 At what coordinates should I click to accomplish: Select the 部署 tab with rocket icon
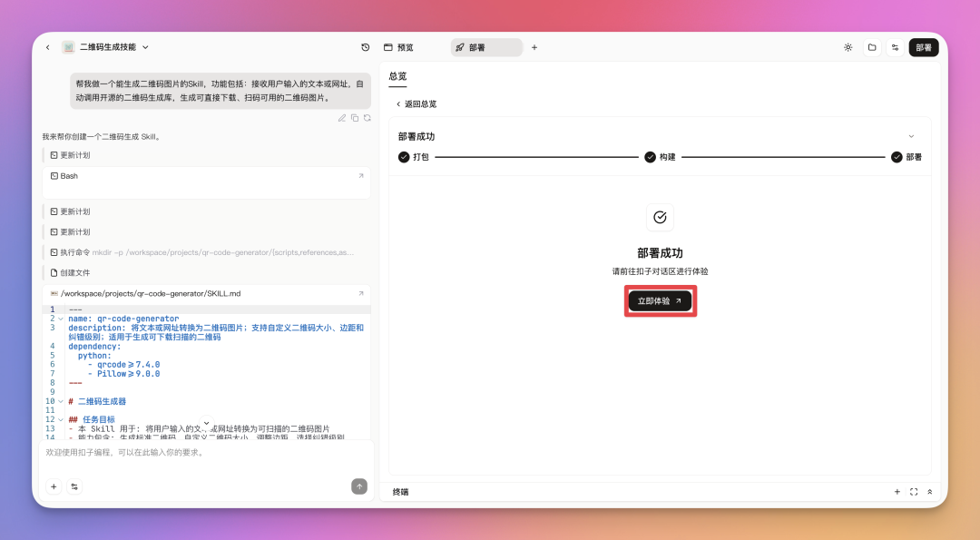point(486,47)
